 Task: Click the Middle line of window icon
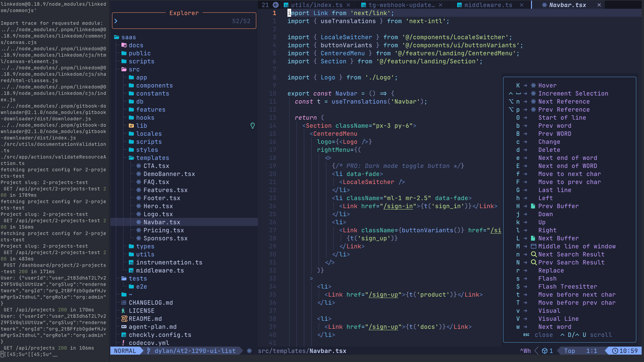[x=533, y=246]
